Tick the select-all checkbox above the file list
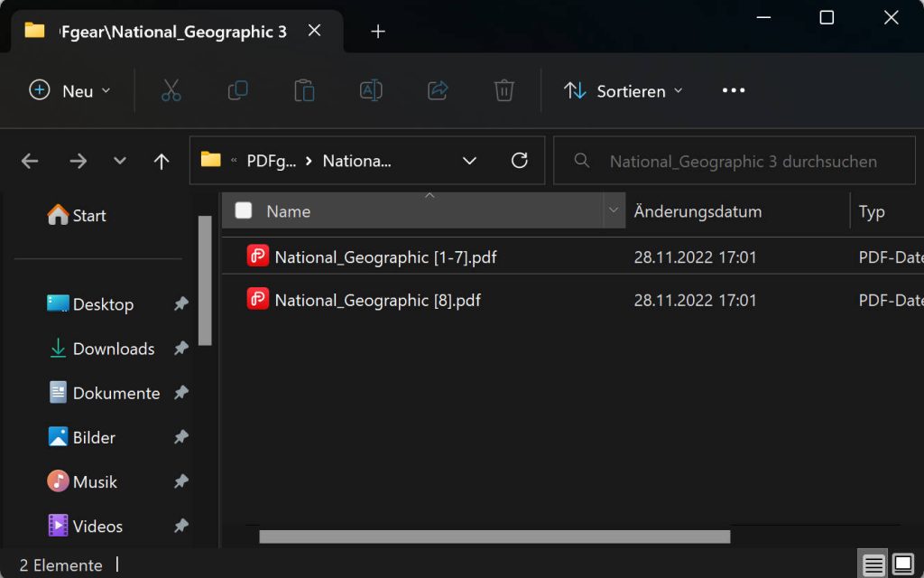This screenshot has height=578, width=924. (244, 210)
